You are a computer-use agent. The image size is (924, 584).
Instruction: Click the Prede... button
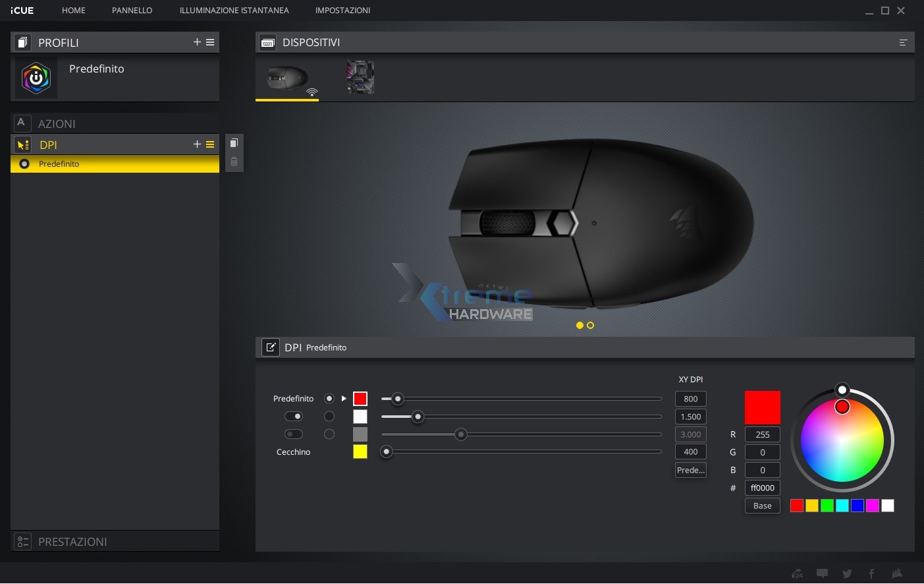click(690, 470)
